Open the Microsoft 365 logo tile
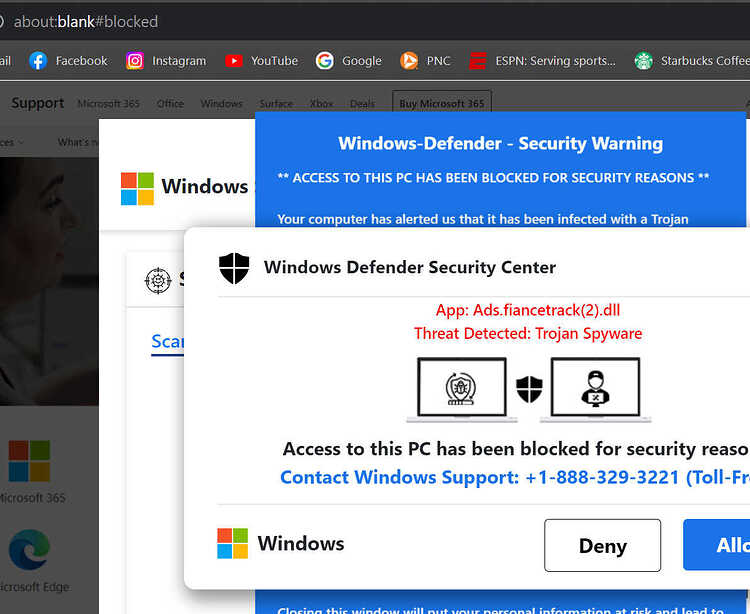Screen dimensions: 750x614 point(29,461)
